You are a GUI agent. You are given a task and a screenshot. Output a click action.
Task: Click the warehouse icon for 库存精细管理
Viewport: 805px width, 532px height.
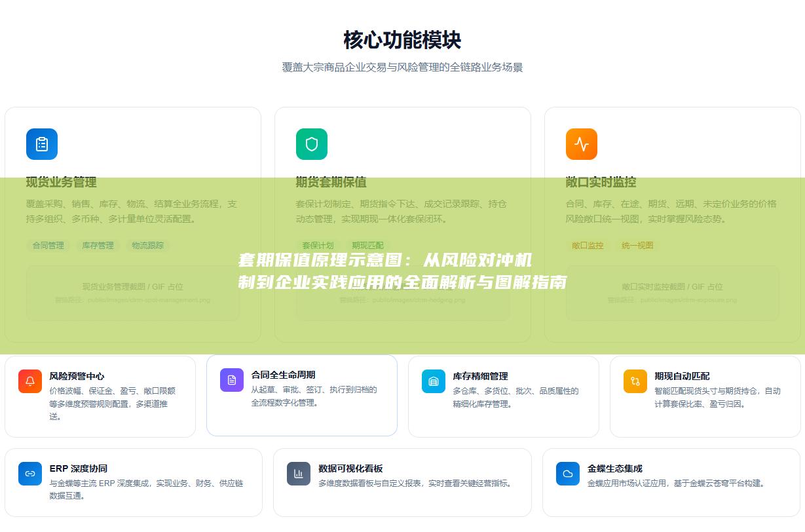pos(434,381)
